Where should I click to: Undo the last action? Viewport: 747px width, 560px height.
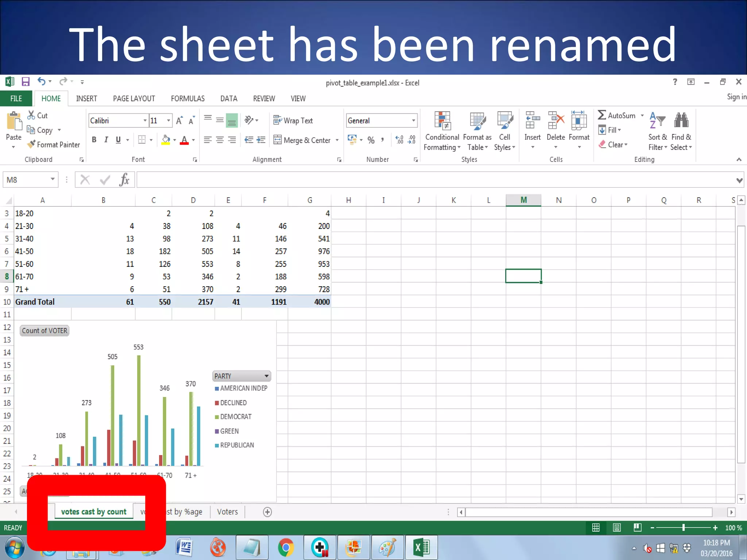click(x=42, y=82)
